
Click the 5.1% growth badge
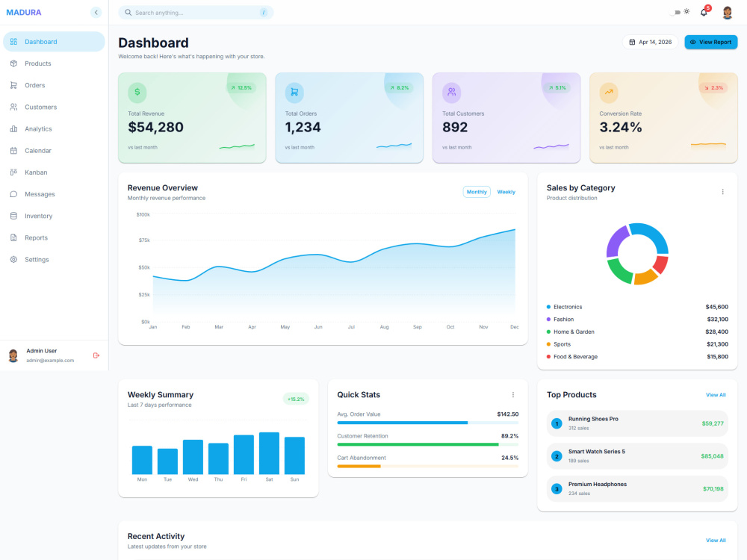(x=557, y=87)
